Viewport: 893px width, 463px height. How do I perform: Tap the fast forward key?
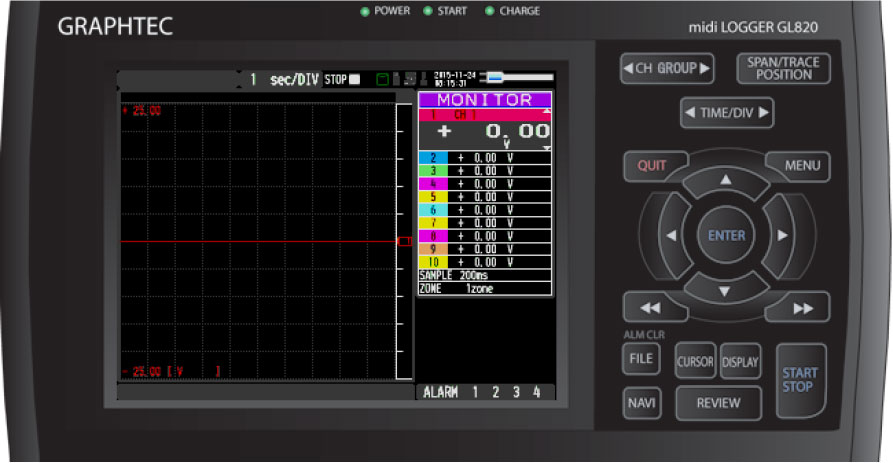802,308
